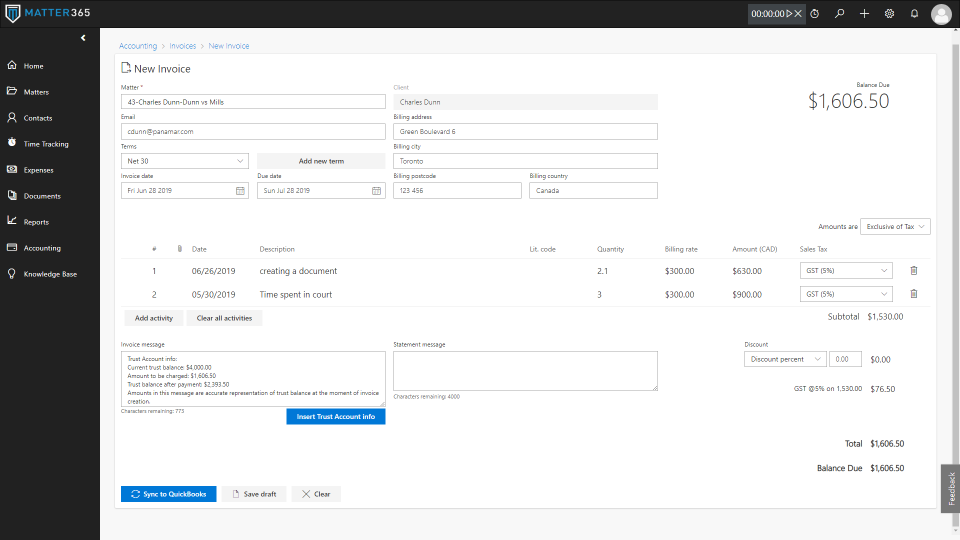Open search using the magnifier icon
The image size is (960, 540).
(x=840, y=14)
